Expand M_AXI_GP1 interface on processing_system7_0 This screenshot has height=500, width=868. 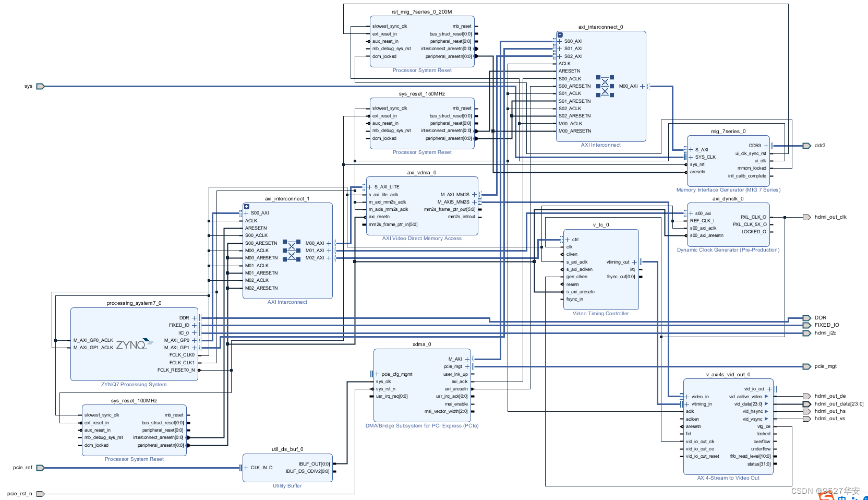point(194,348)
